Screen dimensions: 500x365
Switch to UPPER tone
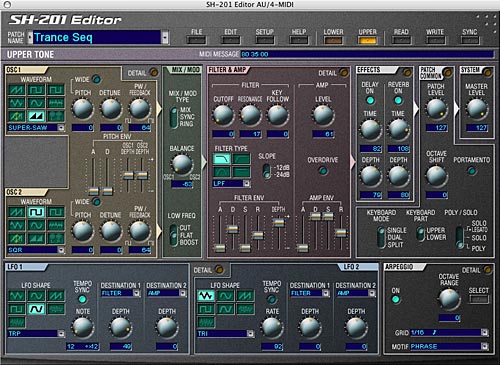[x=367, y=40]
